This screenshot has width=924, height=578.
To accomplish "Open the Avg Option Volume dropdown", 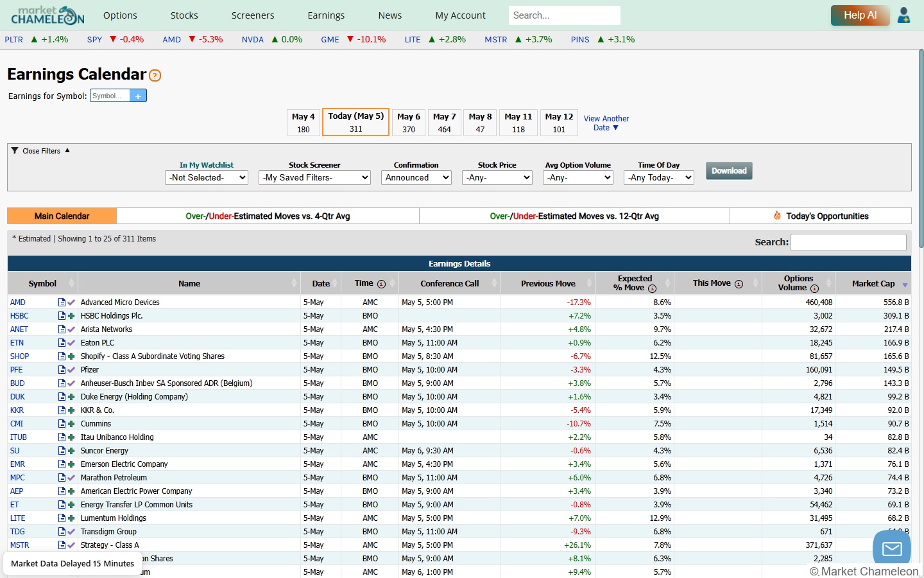I will tap(578, 177).
